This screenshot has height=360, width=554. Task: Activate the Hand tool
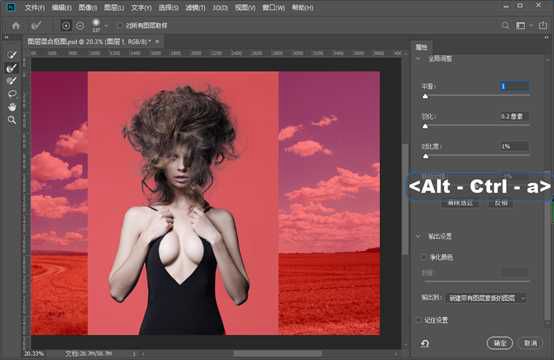click(12, 107)
